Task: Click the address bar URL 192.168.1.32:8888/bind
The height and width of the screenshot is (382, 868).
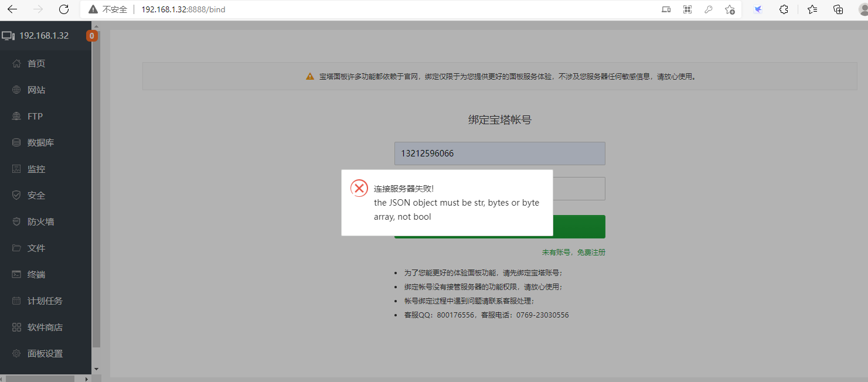Action: [x=183, y=9]
